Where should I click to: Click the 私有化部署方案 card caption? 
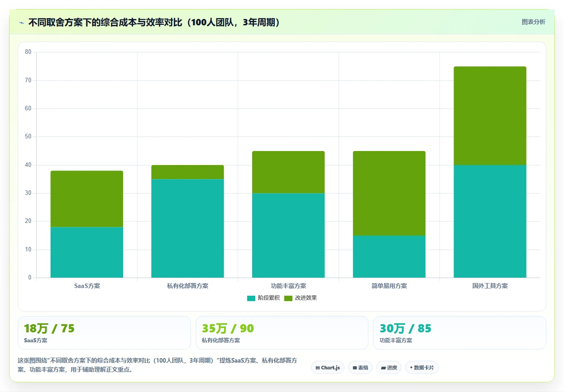[x=220, y=340]
